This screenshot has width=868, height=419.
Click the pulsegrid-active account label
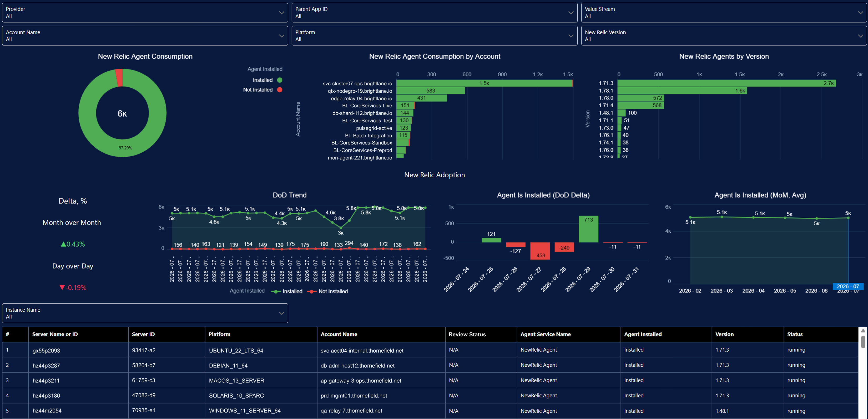click(374, 128)
